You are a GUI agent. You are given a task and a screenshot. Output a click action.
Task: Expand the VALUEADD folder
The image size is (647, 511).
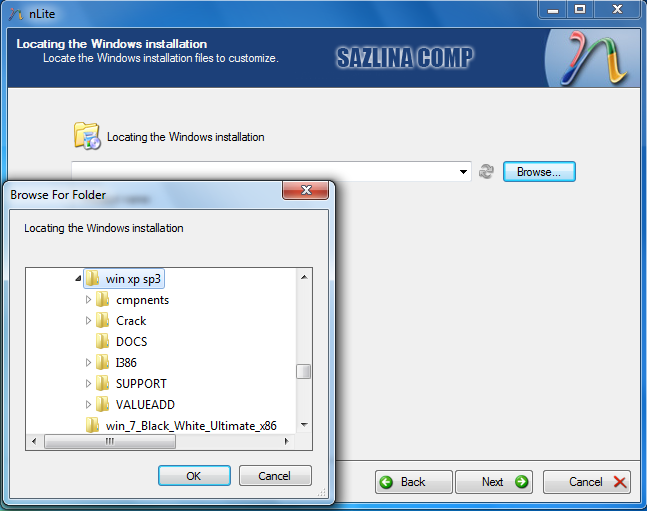click(88, 405)
